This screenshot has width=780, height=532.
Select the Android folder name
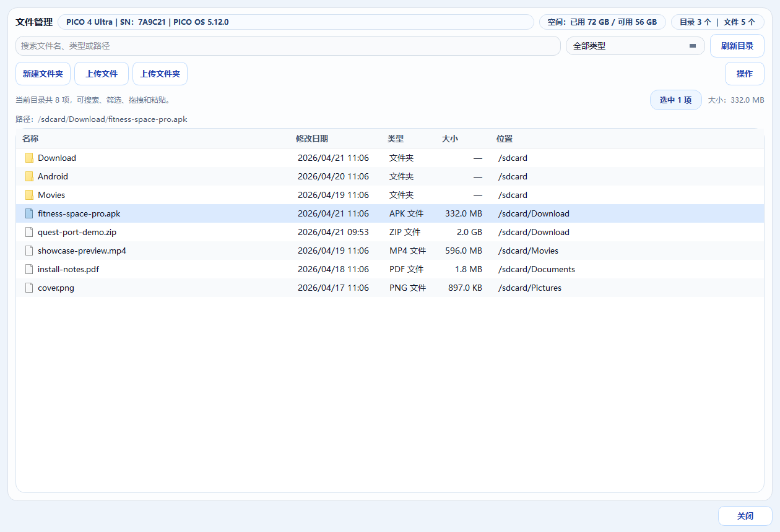click(x=53, y=176)
